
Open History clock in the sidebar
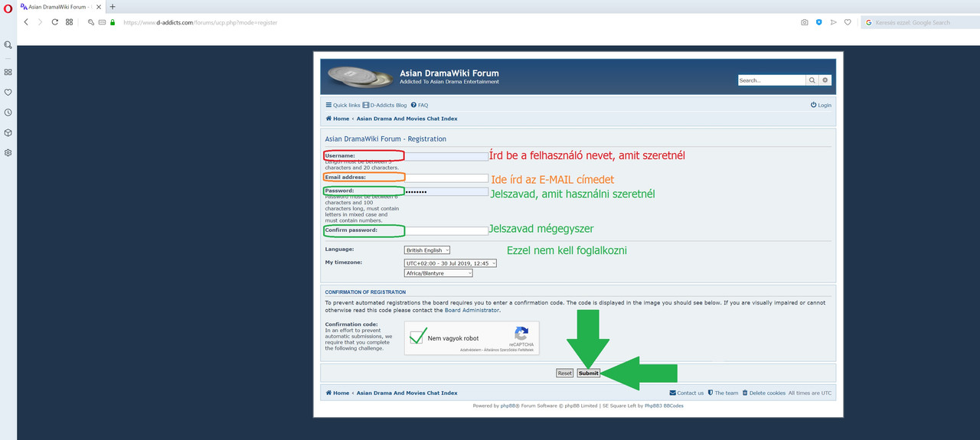8,112
